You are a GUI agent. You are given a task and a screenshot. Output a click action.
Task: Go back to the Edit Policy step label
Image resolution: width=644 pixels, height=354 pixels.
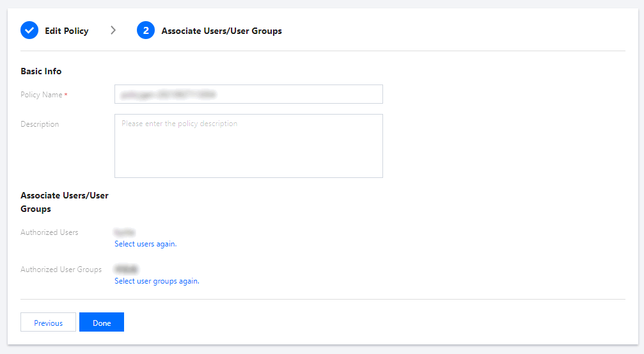(x=67, y=31)
